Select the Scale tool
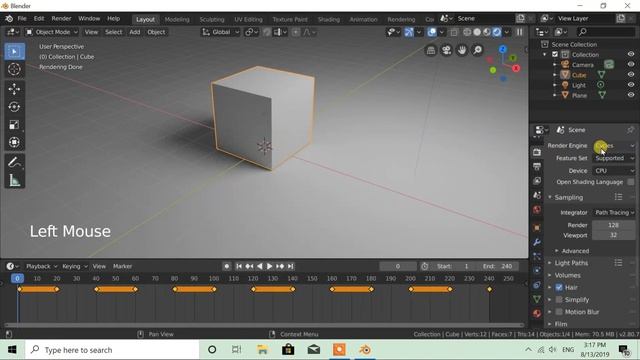The width and height of the screenshot is (640, 360). [14, 124]
